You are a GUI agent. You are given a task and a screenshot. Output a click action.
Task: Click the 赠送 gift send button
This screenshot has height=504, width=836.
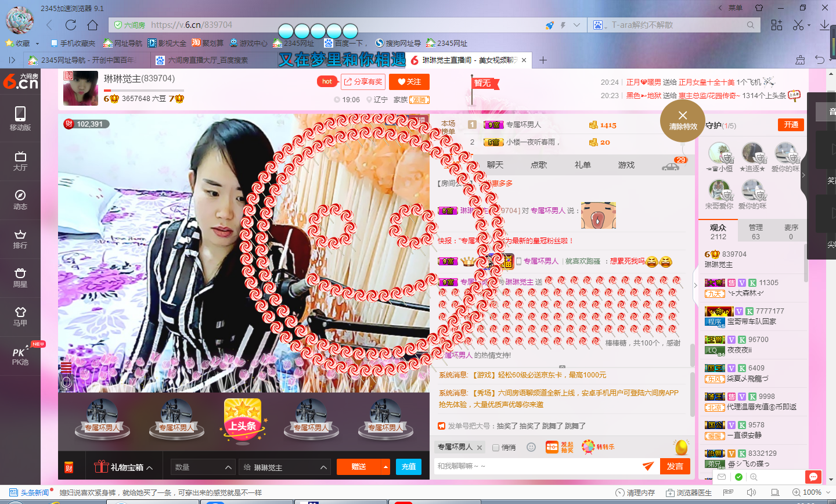point(358,467)
